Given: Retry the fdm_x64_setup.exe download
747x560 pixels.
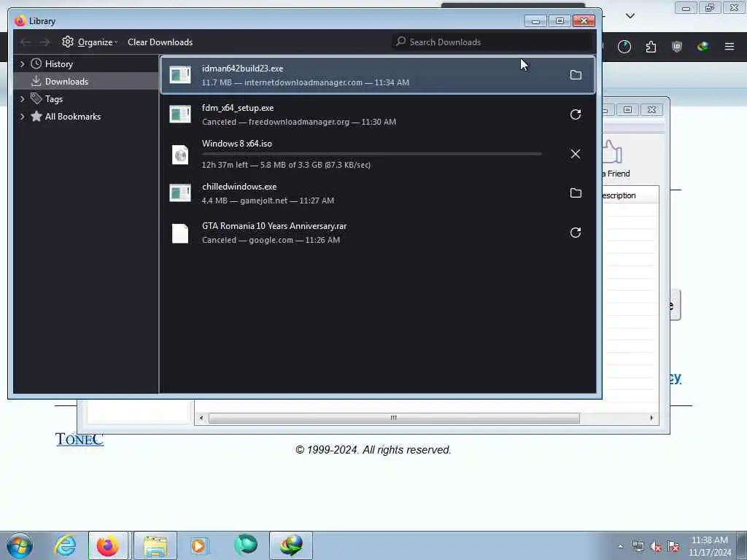Looking at the screenshot, I should pos(576,114).
